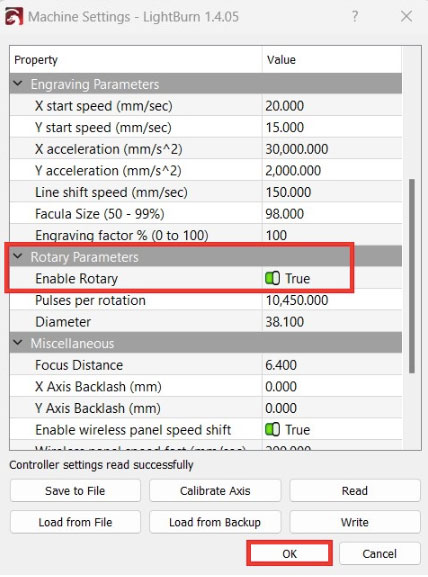Click the Load from File button
Viewport: 428px width, 577px height.
[x=75, y=522]
